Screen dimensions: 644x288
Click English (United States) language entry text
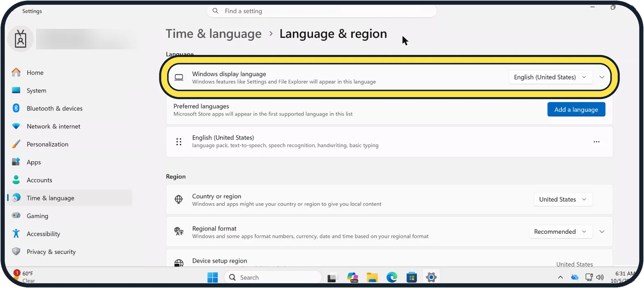(x=223, y=138)
